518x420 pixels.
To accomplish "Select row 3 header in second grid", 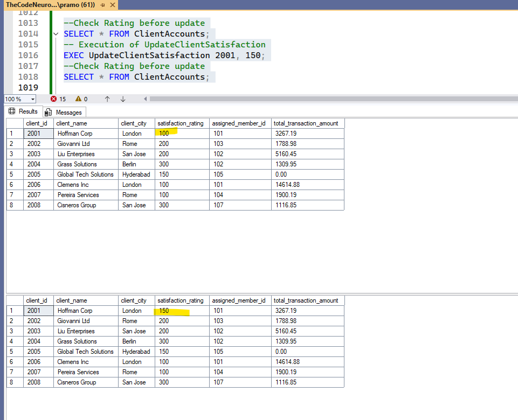I will (x=15, y=331).
